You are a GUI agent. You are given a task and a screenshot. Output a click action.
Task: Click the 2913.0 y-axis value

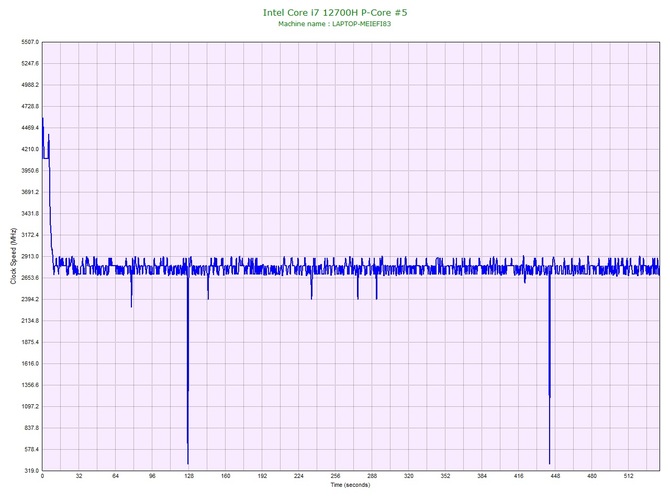pyautogui.click(x=30, y=256)
